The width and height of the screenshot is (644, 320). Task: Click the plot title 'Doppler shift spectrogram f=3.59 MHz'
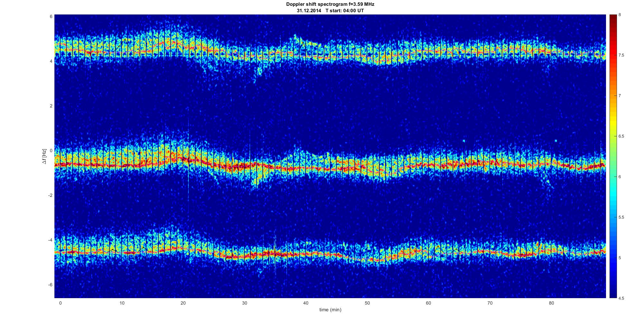(330, 4)
